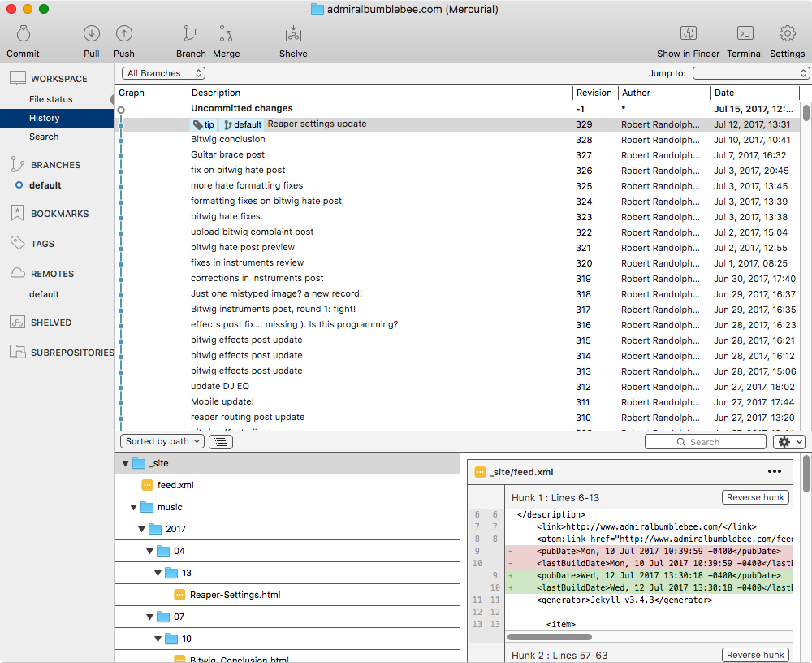
Task: Open the Jump to combo box
Action: point(751,73)
